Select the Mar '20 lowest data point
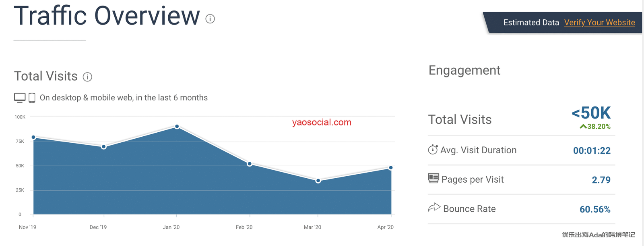644x246 pixels. 318,181
